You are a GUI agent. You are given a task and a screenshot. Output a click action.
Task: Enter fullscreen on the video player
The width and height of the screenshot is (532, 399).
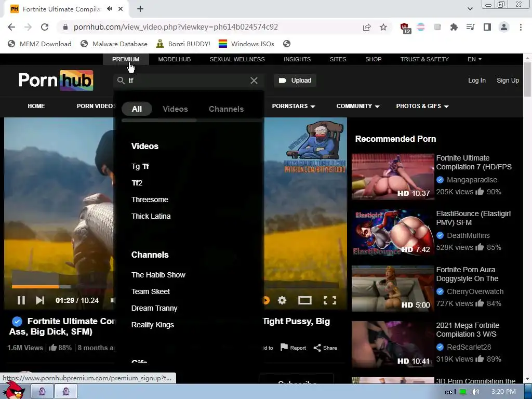(x=330, y=300)
